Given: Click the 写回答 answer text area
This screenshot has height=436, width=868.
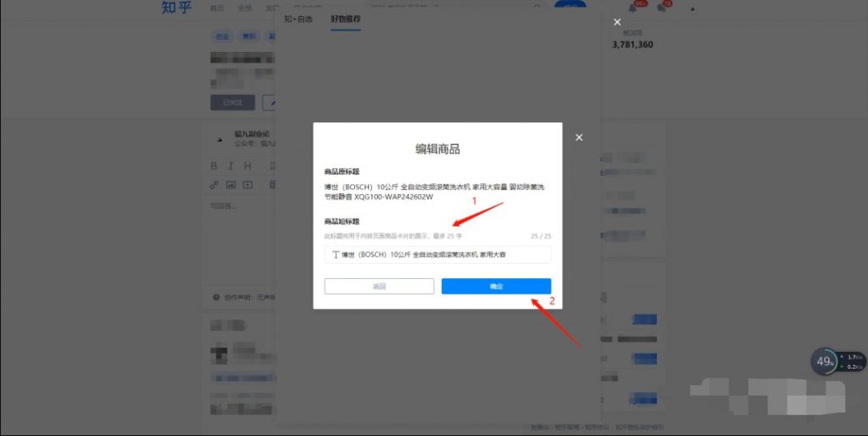Looking at the screenshot, I should (x=224, y=206).
